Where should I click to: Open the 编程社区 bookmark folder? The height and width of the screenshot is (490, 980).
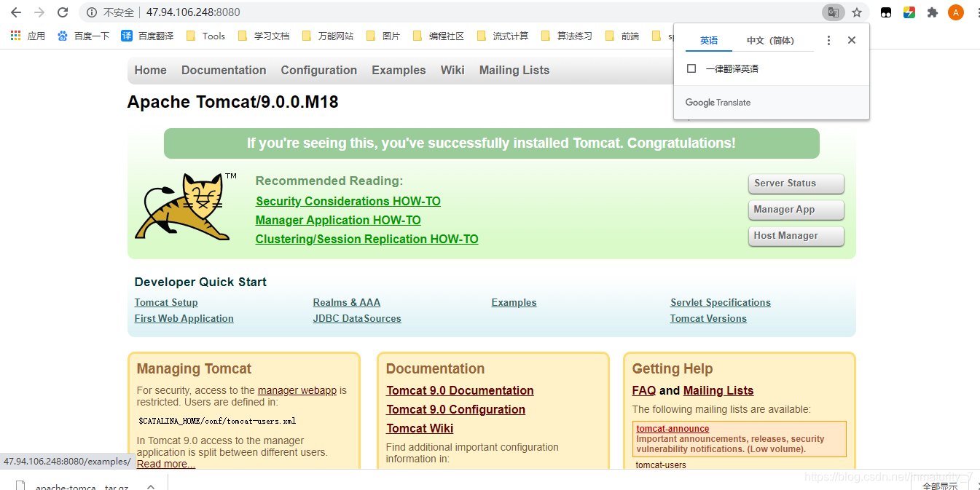[x=438, y=36]
